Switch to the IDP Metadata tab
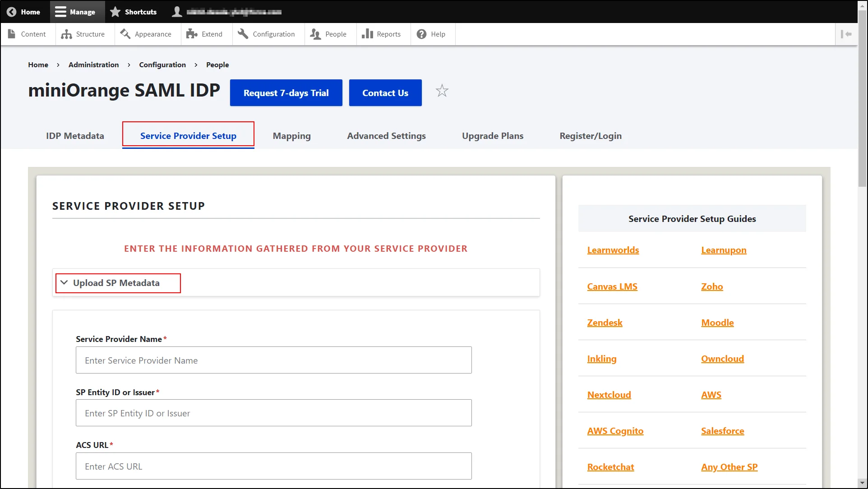868x489 pixels. point(75,136)
